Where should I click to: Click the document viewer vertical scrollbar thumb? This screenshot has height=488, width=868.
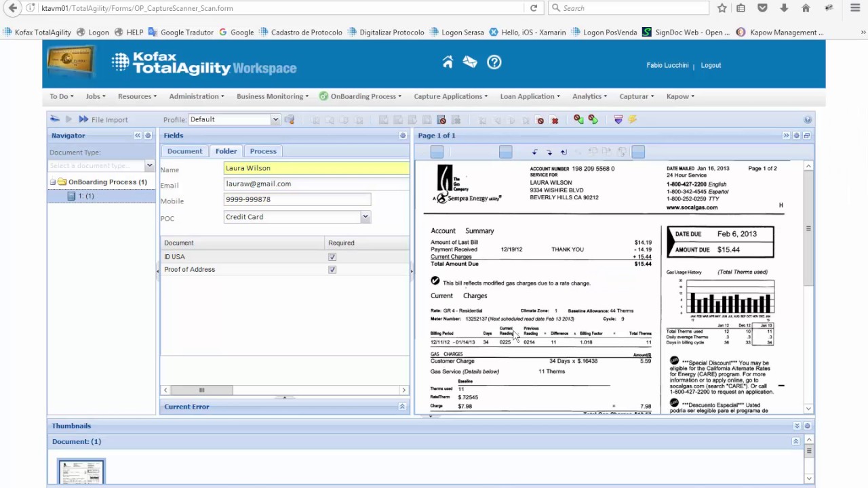808,228
